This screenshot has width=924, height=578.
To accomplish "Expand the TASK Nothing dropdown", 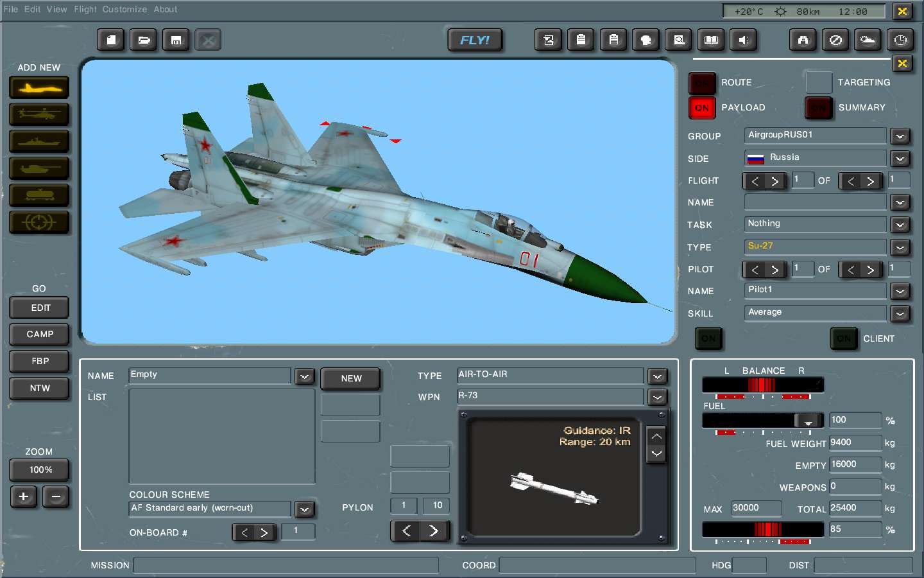I will [x=900, y=225].
